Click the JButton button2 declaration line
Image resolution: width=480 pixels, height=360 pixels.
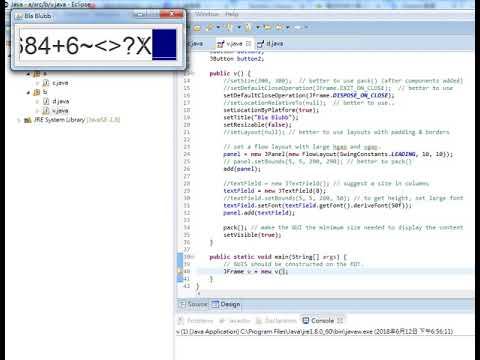[x=237, y=59]
